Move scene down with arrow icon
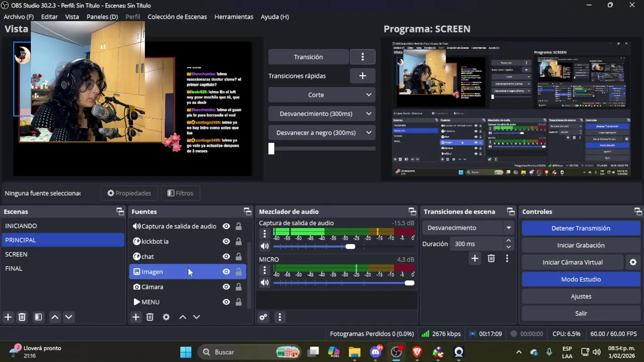This screenshot has width=644, height=362. pyautogui.click(x=68, y=317)
